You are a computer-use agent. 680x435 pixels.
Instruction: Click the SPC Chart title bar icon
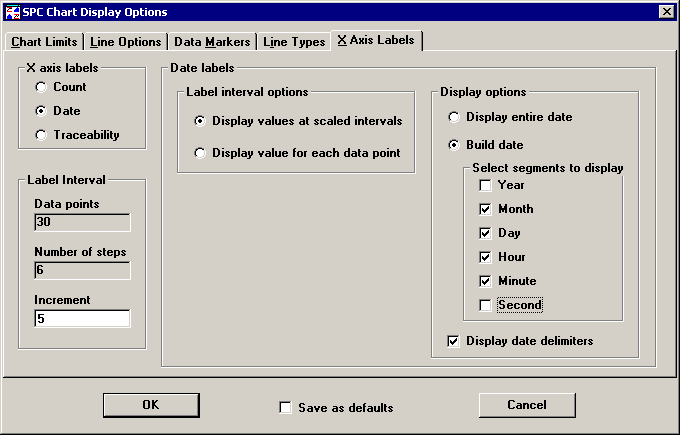[12, 11]
